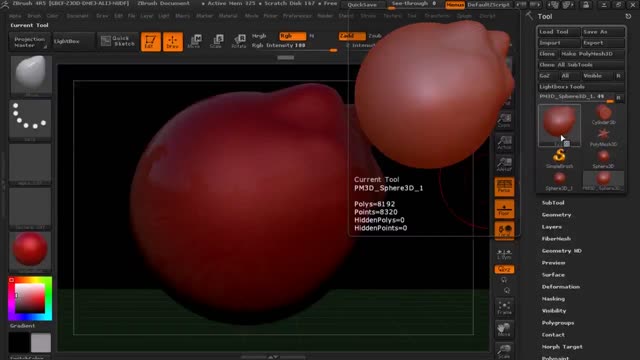Click the QuickSave button
Screen dimensions: 640x360
(x=362, y=5)
